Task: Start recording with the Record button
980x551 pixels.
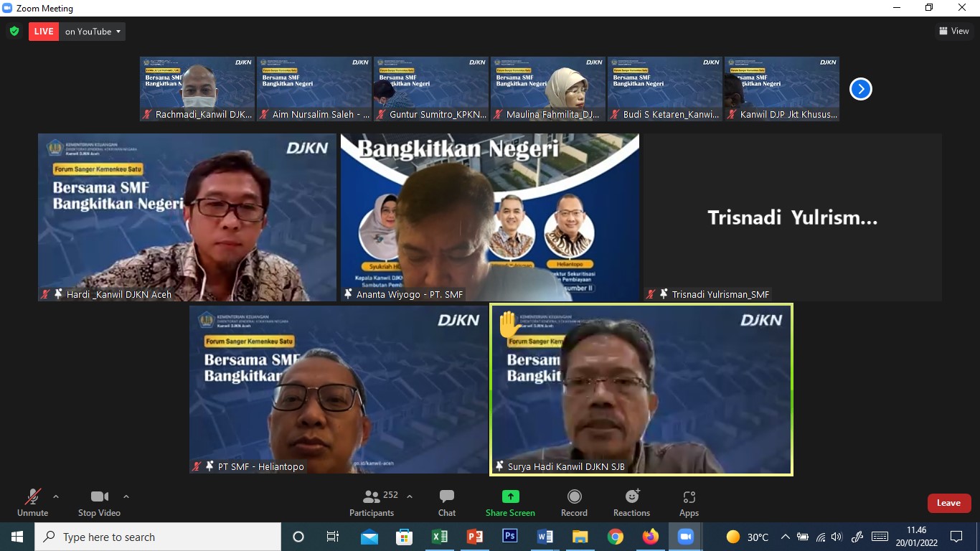Action: [x=574, y=502]
